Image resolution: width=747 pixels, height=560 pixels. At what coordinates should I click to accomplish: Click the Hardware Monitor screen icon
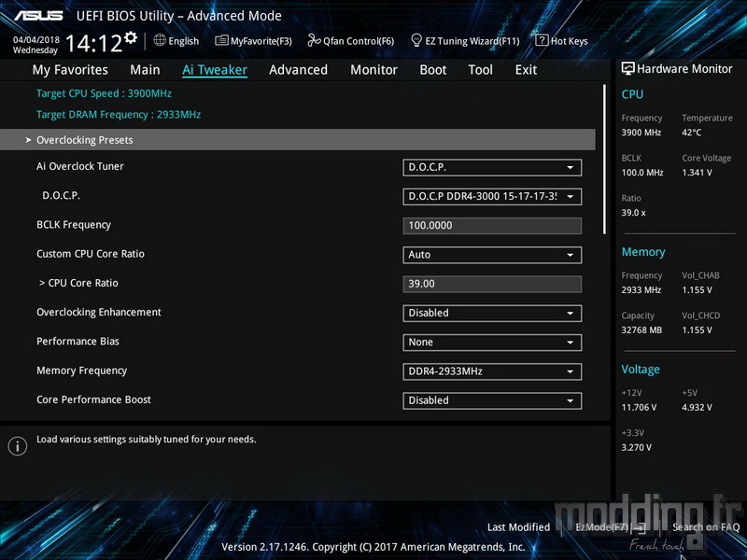click(627, 68)
